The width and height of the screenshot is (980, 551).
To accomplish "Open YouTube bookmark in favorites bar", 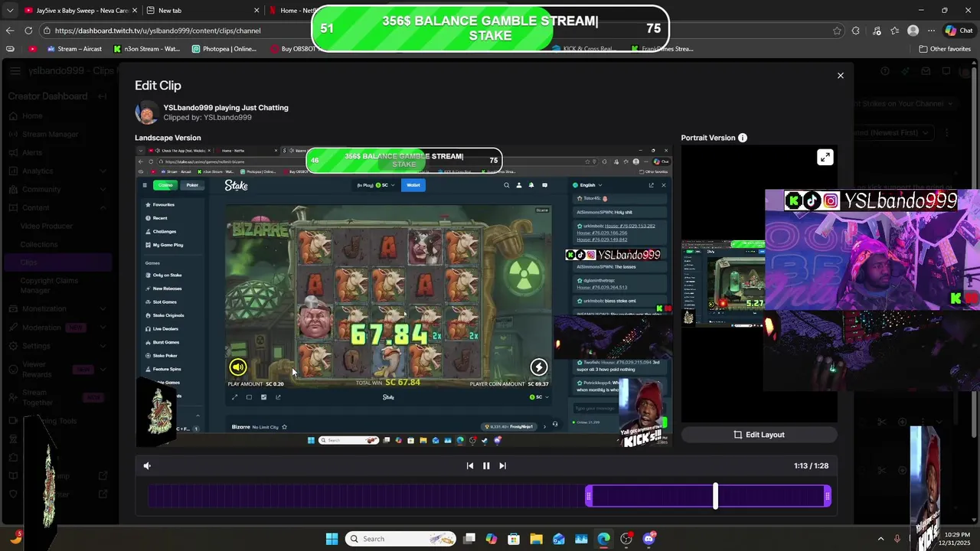I will 32,49.
